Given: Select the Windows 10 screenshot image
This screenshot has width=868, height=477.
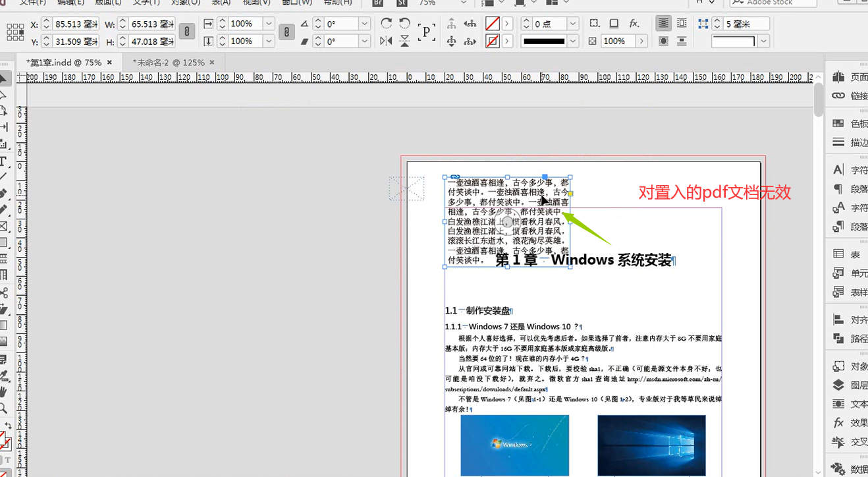Looking at the screenshot, I should pos(651,445).
